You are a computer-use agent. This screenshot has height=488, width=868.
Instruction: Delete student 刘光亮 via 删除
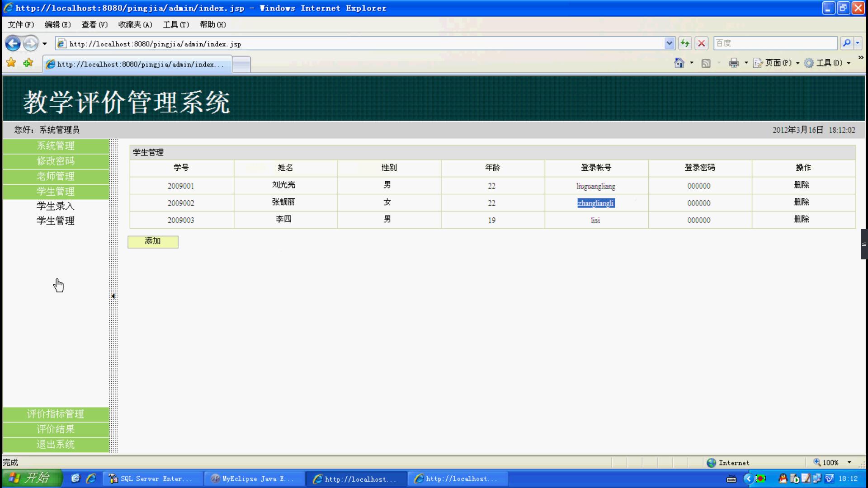pyautogui.click(x=802, y=185)
